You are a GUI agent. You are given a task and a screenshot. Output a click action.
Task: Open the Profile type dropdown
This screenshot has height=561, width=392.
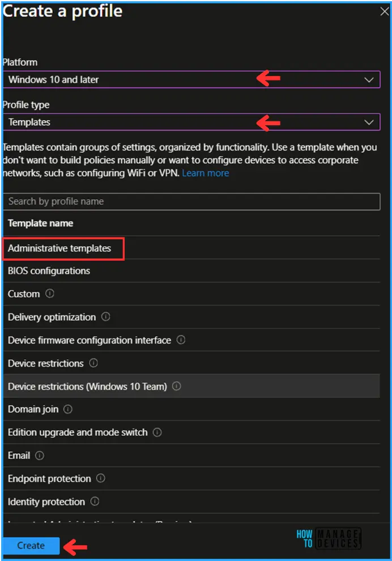coord(191,122)
